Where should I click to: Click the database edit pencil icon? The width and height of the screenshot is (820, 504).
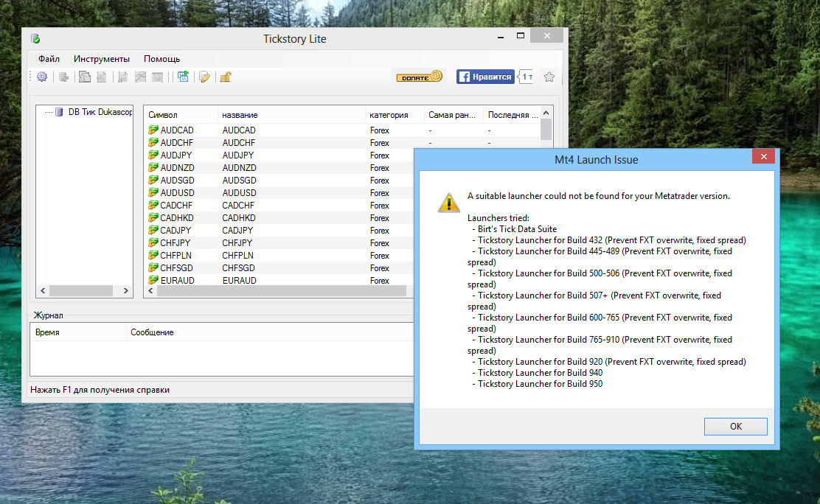[204, 77]
